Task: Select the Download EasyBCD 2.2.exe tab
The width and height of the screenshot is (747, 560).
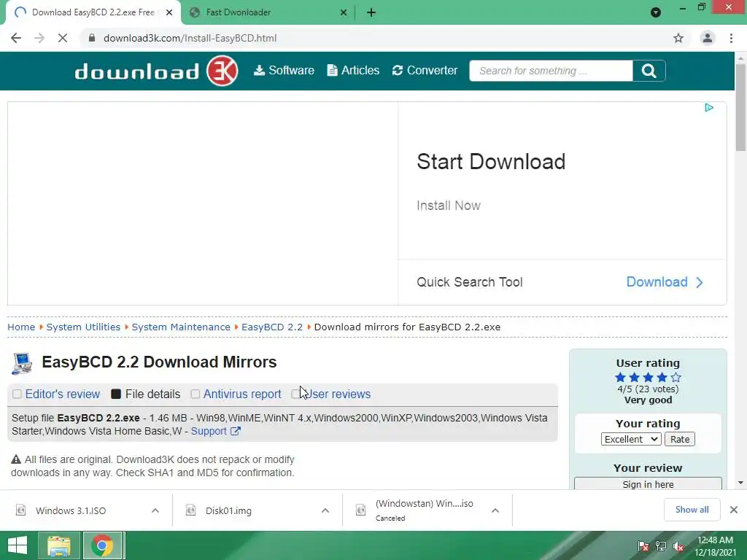Action: [93, 12]
